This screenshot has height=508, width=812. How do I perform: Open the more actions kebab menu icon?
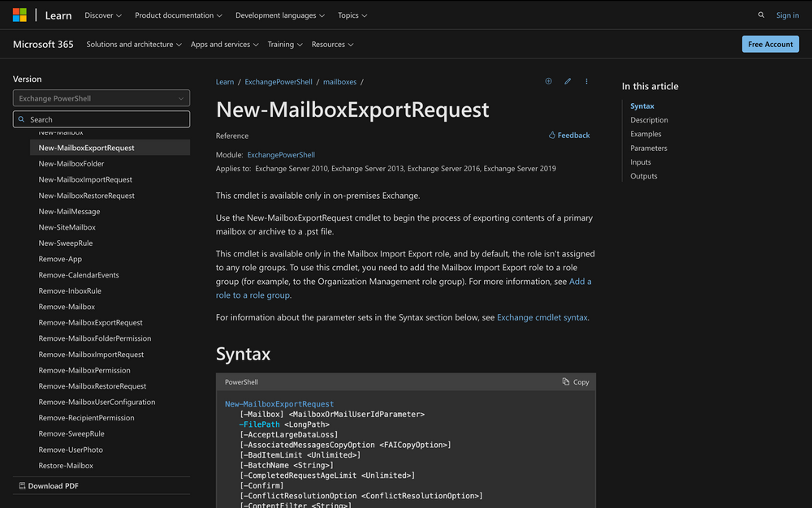[x=586, y=81]
